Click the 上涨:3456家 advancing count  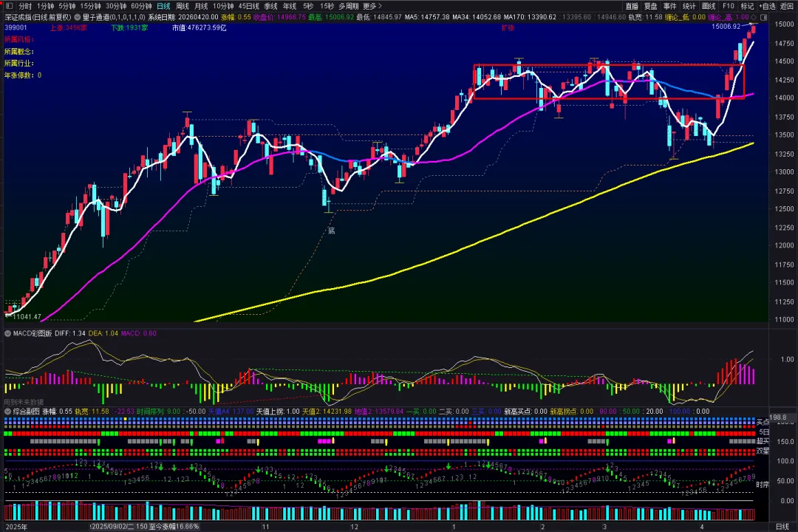tap(69, 27)
